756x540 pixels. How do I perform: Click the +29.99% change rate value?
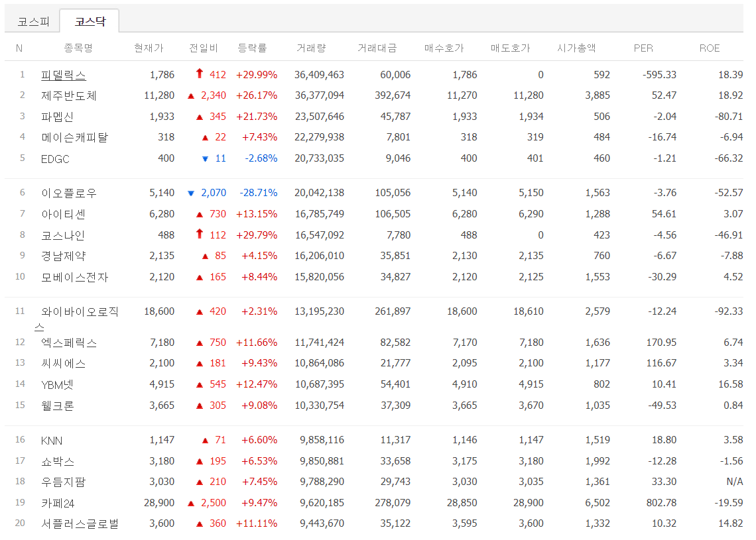(257, 75)
